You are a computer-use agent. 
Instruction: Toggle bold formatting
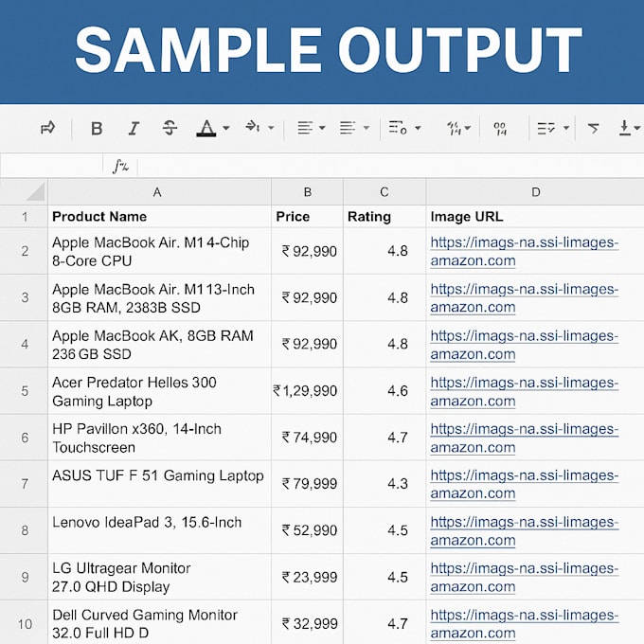point(97,129)
